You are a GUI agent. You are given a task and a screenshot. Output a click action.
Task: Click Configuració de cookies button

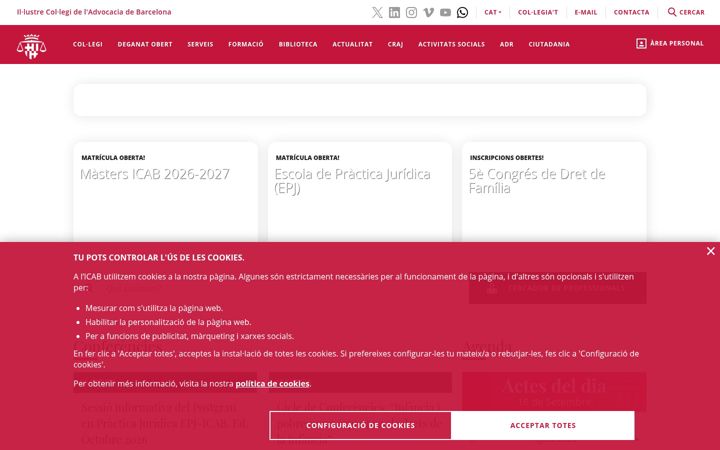tap(360, 426)
